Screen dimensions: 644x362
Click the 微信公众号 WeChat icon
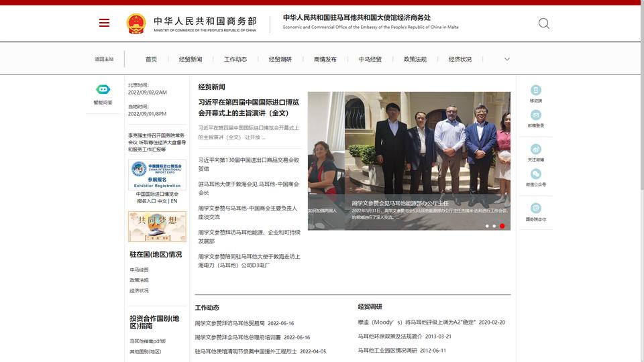coord(535,174)
